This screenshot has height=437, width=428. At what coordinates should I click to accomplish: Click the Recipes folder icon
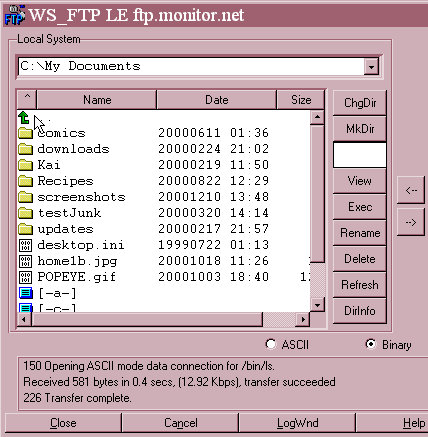coord(25,181)
